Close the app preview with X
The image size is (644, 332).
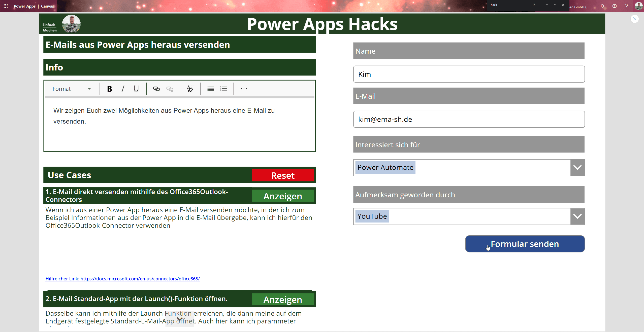click(x=635, y=19)
